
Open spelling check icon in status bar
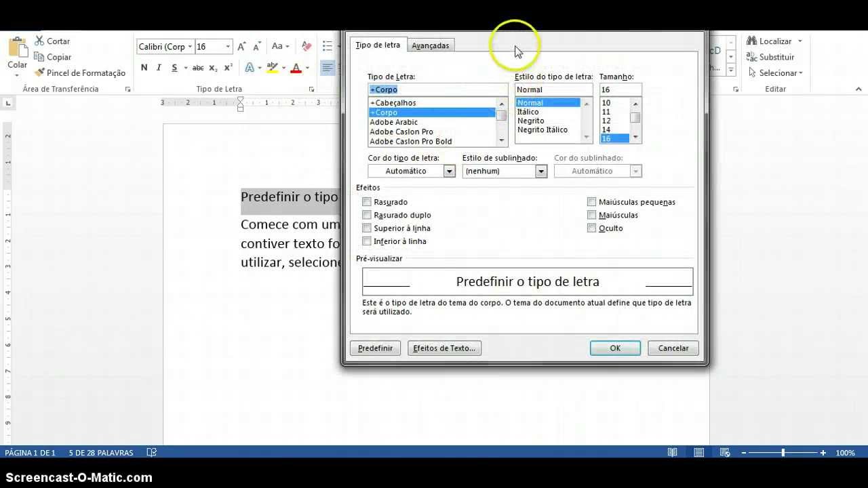click(152, 453)
